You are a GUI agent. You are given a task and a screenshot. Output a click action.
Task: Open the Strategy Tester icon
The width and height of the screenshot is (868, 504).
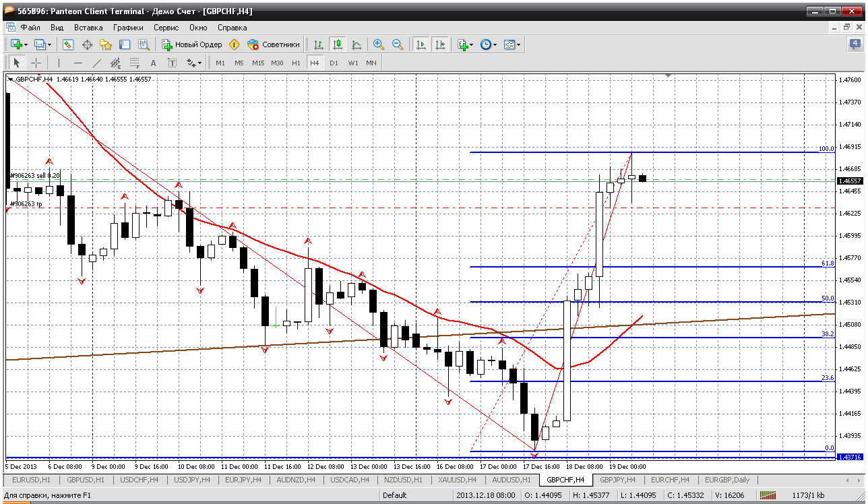coord(144,44)
